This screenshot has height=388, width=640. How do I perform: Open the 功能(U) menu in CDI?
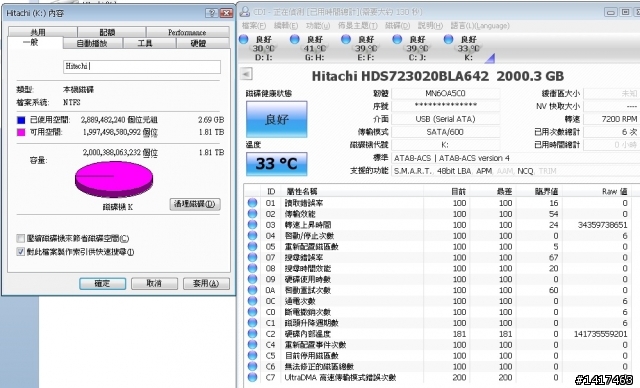click(318, 26)
